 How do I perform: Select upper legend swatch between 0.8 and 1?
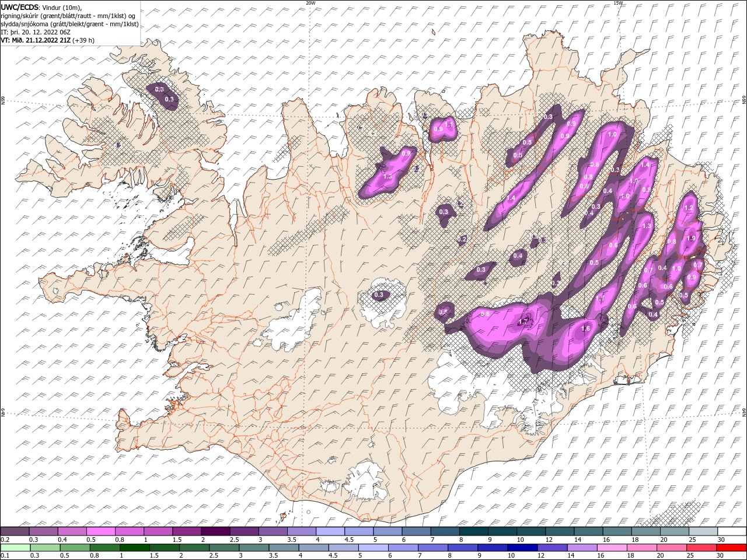[x=130, y=531]
